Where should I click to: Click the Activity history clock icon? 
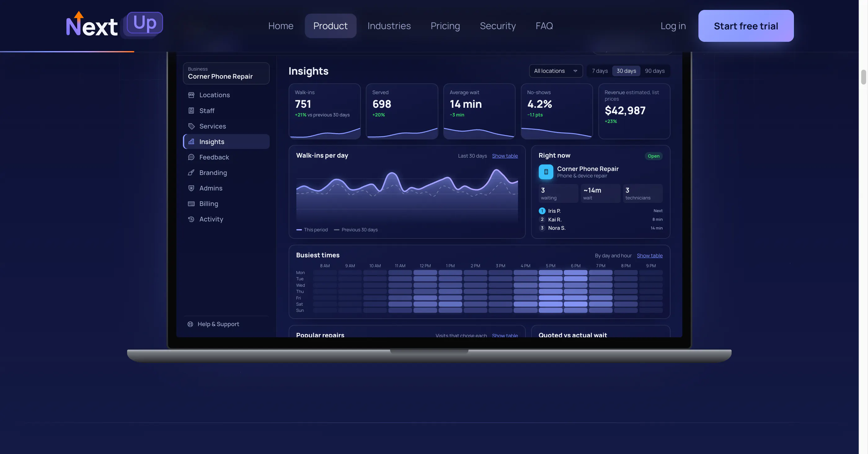pyautogui.click(x=191, y=219)
